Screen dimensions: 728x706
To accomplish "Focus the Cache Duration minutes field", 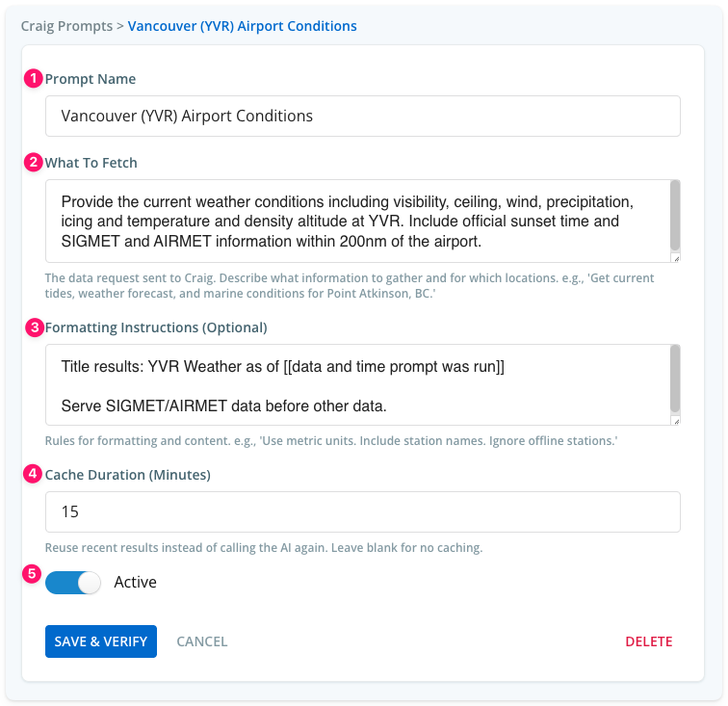I will click(363, 511).
